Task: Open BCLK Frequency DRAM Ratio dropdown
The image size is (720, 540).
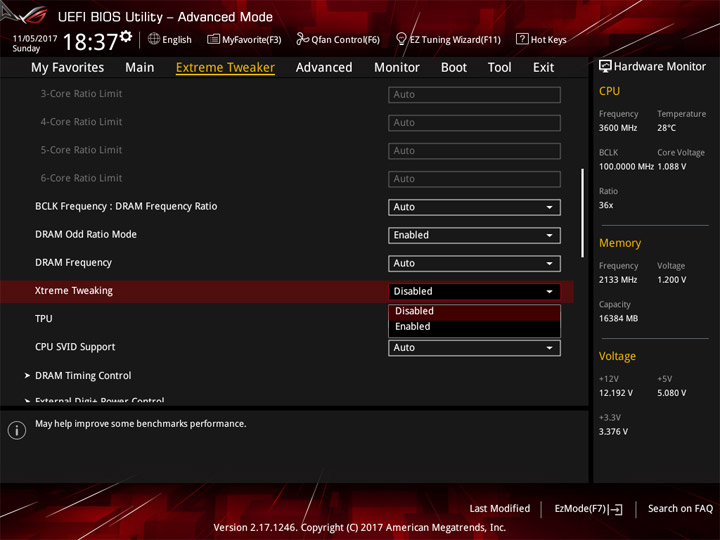Action: pos(474,207)
